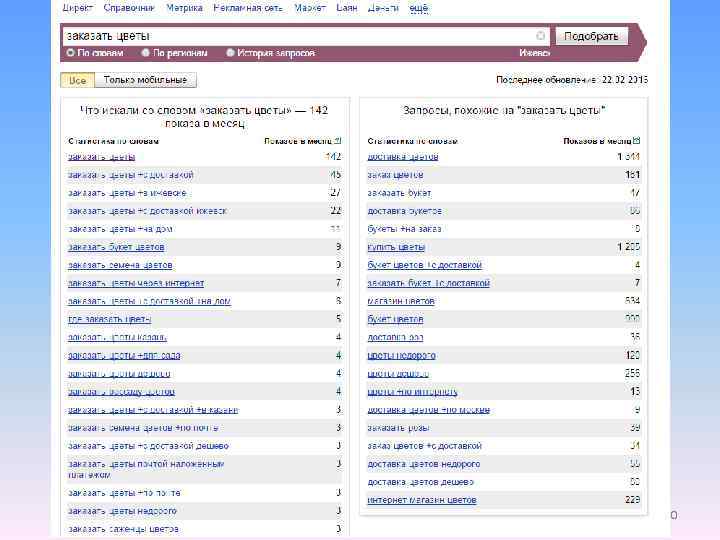Open the 'интернет магазин цветов' link
This screenshot has width=720, height=540.
422,500
